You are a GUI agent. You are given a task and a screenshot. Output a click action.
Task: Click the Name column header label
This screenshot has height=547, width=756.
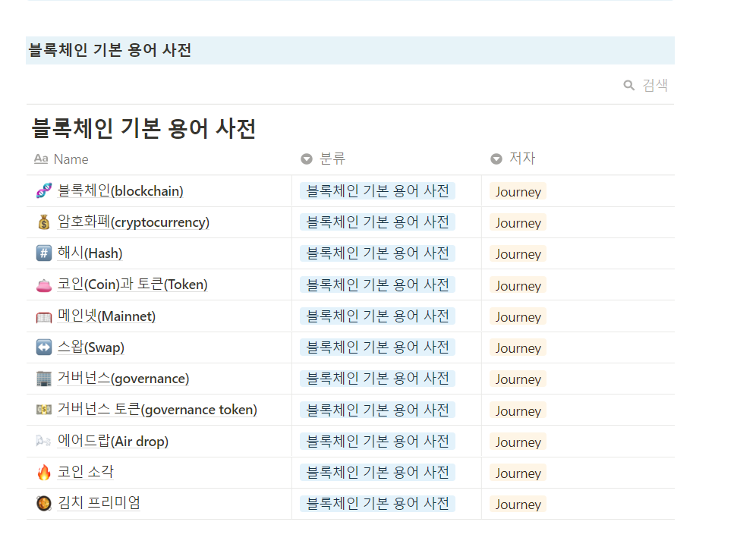click(71, 159)
